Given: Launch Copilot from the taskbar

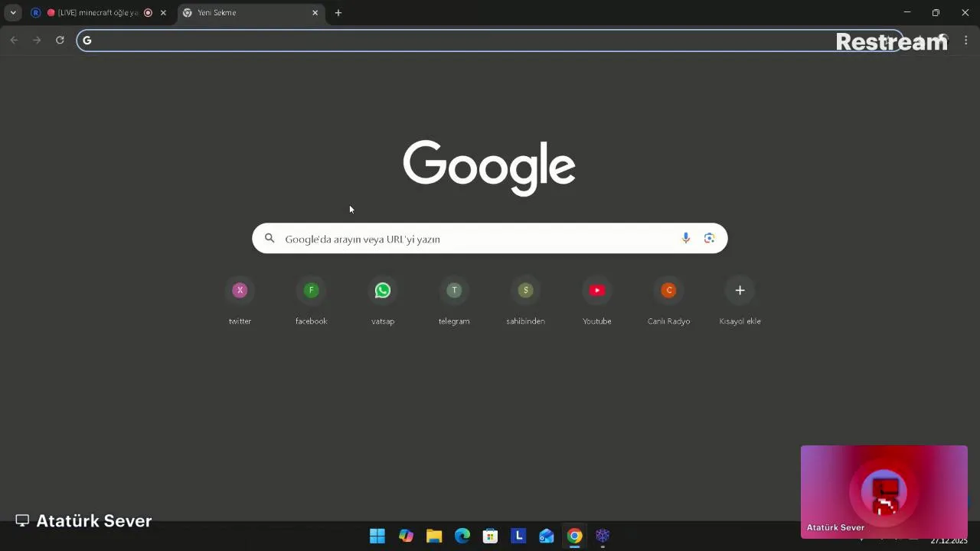Looking at the screenshot, I should (x=406, y=536).
